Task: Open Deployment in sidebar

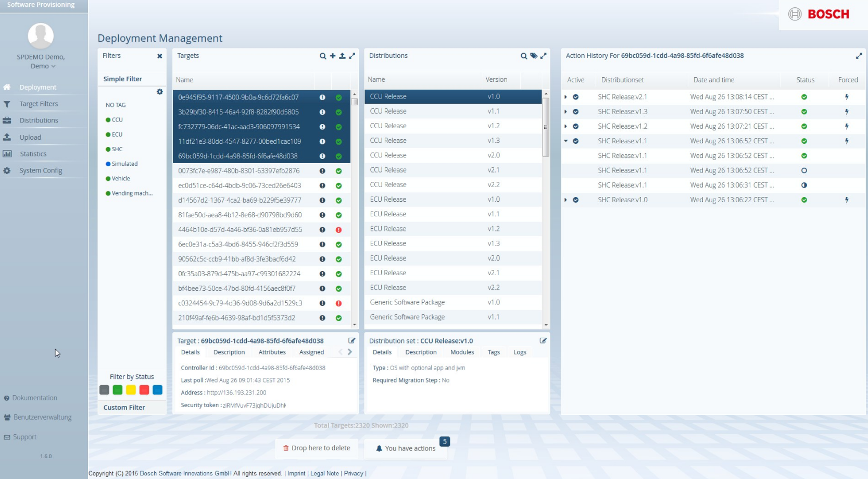Action: click(x=37, y=88)
